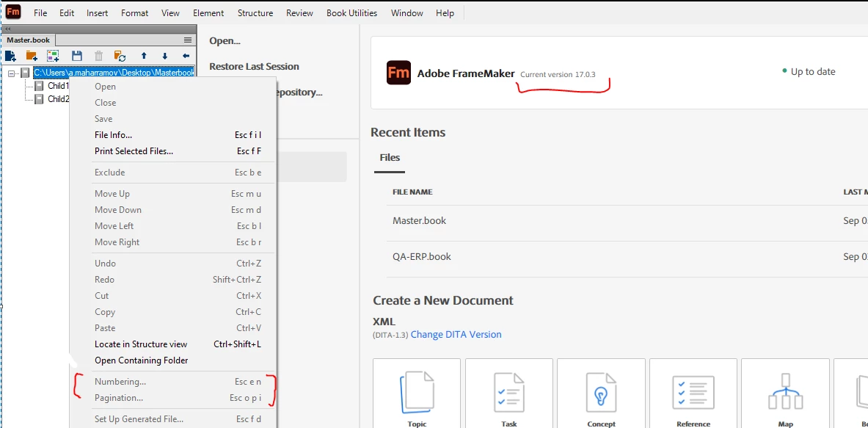Viewport: 868px width, 428px height.
Task: Create a new Topic document
Action: click(x=417, y=393)
